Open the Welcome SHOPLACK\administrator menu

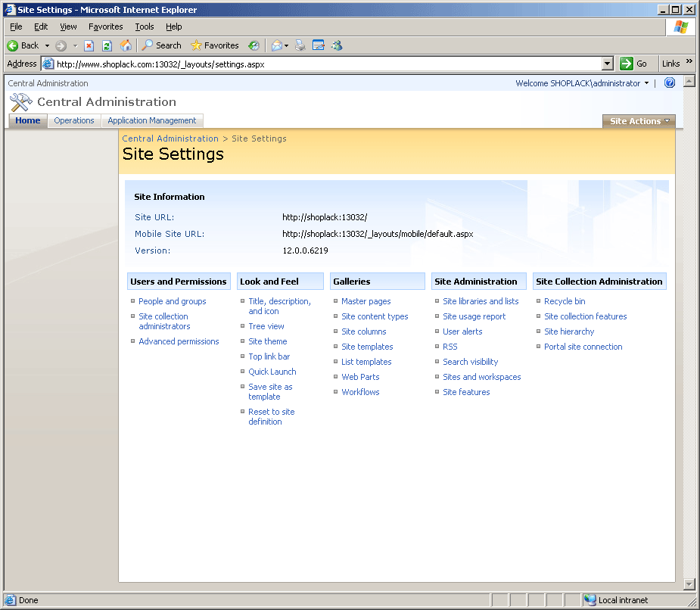[582, 83]
